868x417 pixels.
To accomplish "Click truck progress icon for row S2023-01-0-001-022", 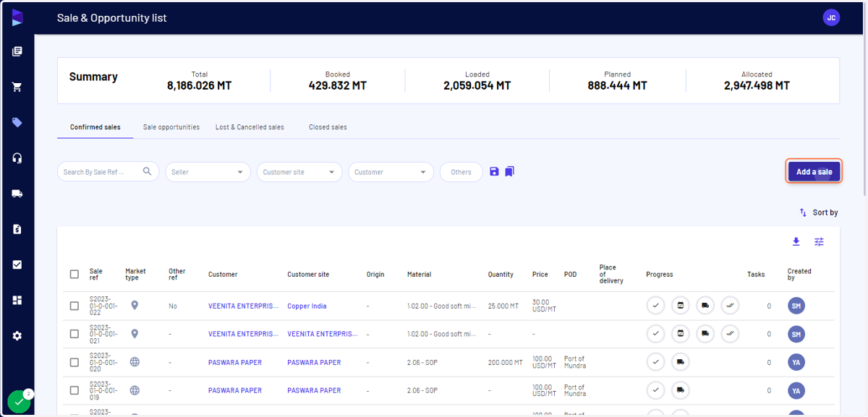I will [x=705, y=306].
